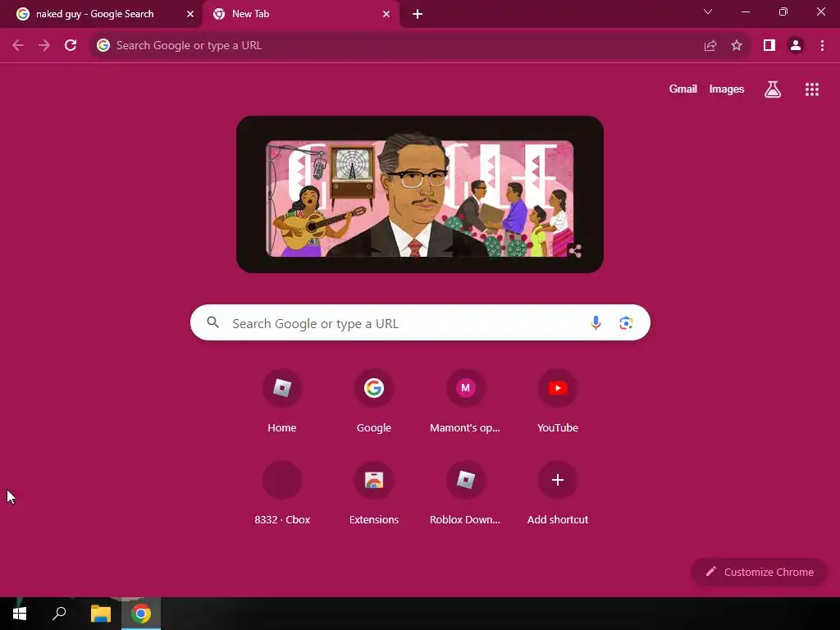The width and height of the screenshot is (840, 630).
Task: Click the Google icon in address bar
Action: pos(103,46)
